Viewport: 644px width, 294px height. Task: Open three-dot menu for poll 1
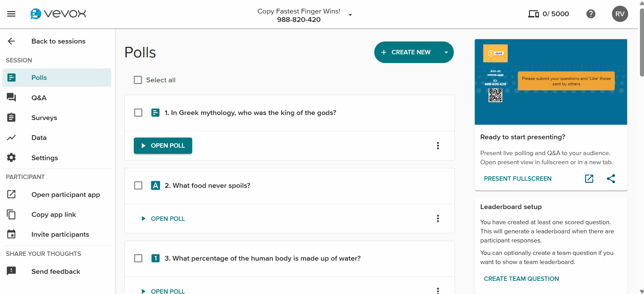click(x=438, y=146)
